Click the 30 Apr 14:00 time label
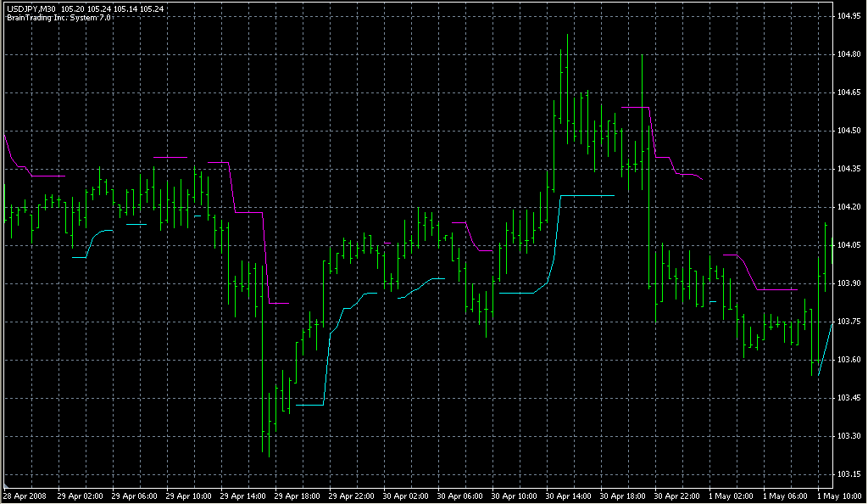 [x=568, y=496]
